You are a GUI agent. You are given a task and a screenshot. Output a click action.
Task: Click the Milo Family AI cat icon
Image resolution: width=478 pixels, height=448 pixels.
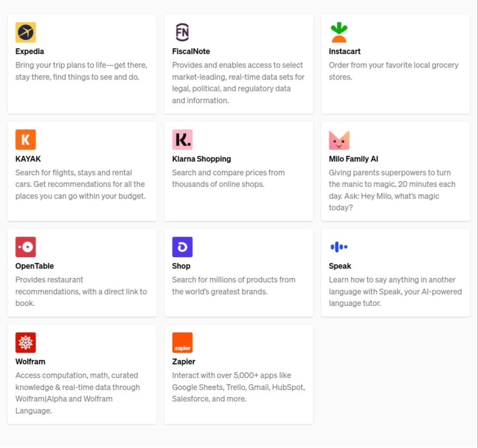[339, 140]
